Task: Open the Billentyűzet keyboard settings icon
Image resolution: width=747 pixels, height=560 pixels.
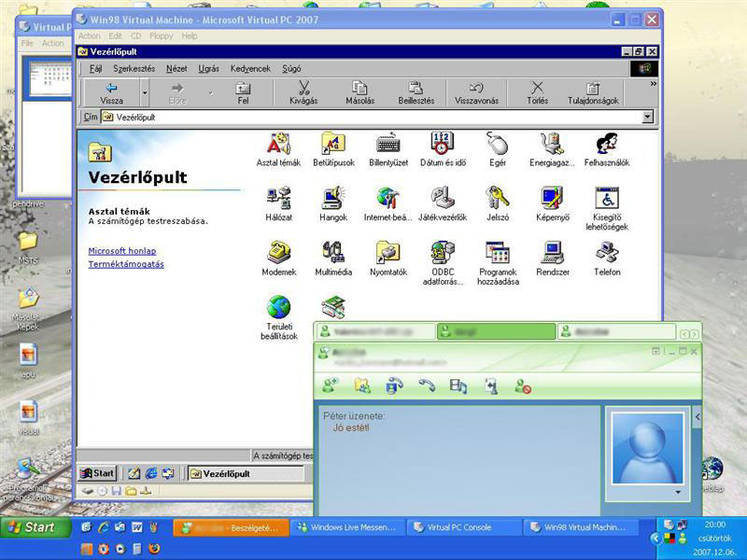Action: pyautogui.click(x=388, y=149)
